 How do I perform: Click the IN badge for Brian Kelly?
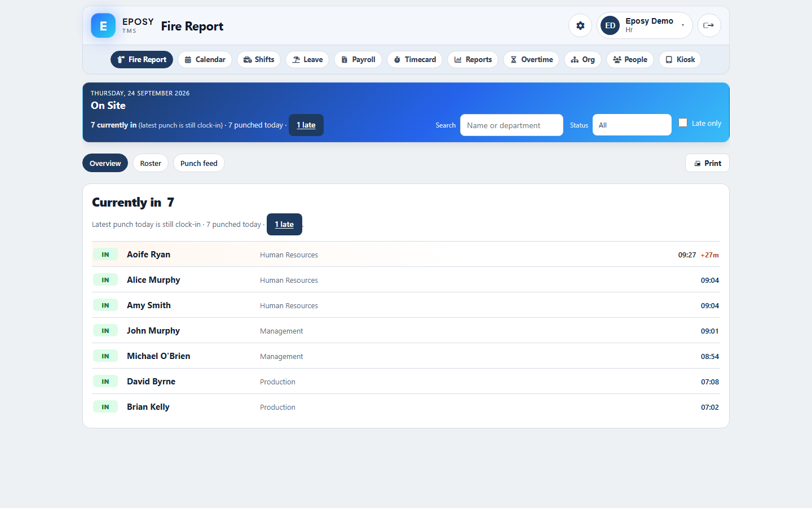(105, 407)
